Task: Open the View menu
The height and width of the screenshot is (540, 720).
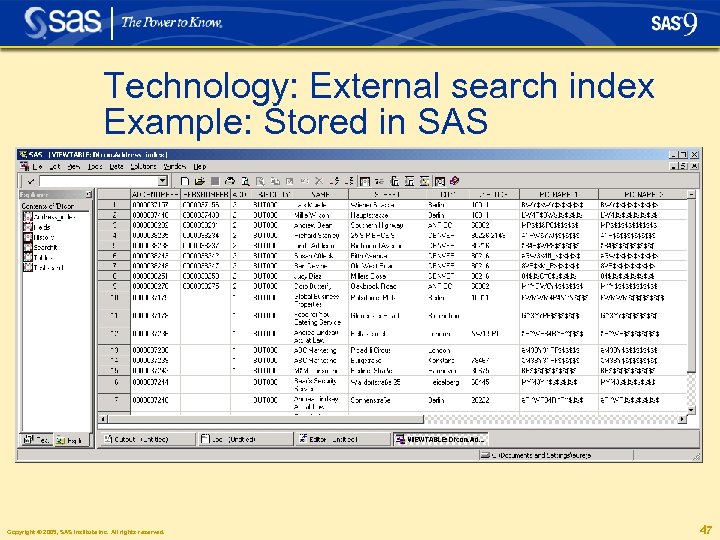Action: [x=73, y=166]
